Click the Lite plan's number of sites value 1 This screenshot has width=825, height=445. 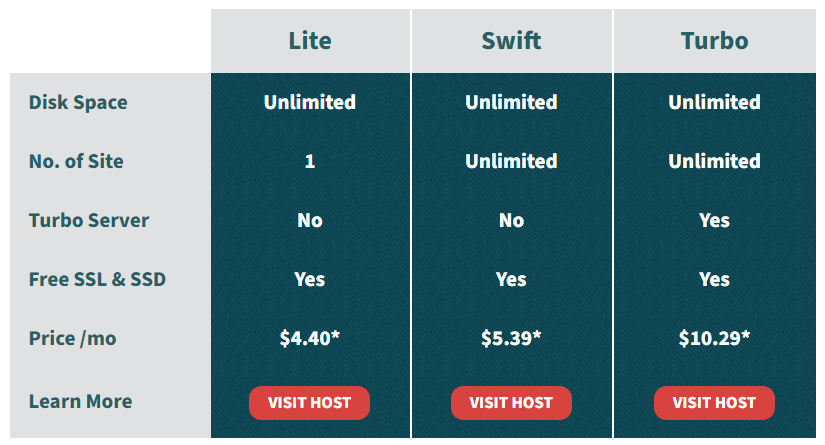(310, 161)
